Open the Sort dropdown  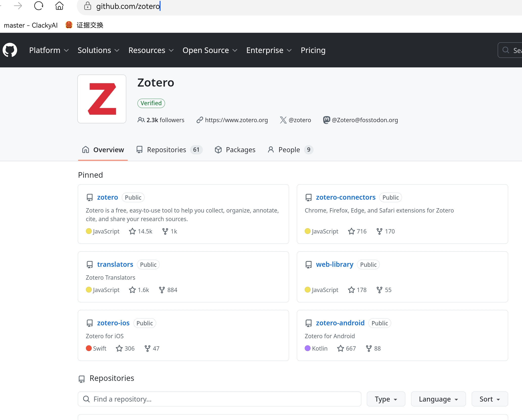pyautogui.click(x=490, y=399)
